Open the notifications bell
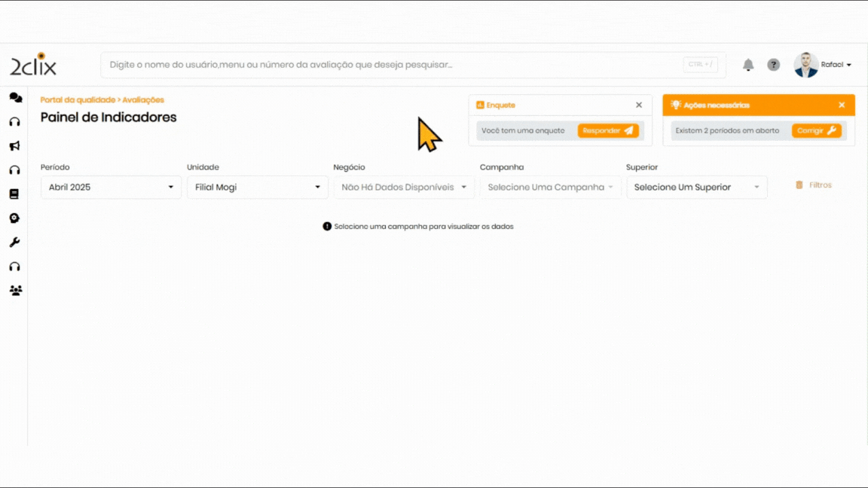Screen dimensions: 868x488 (748, 65)
